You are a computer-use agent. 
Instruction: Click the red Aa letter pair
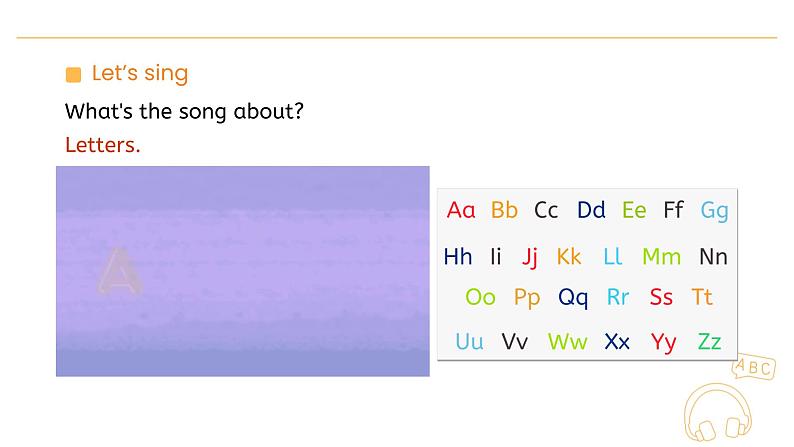(x=461, y=210)
